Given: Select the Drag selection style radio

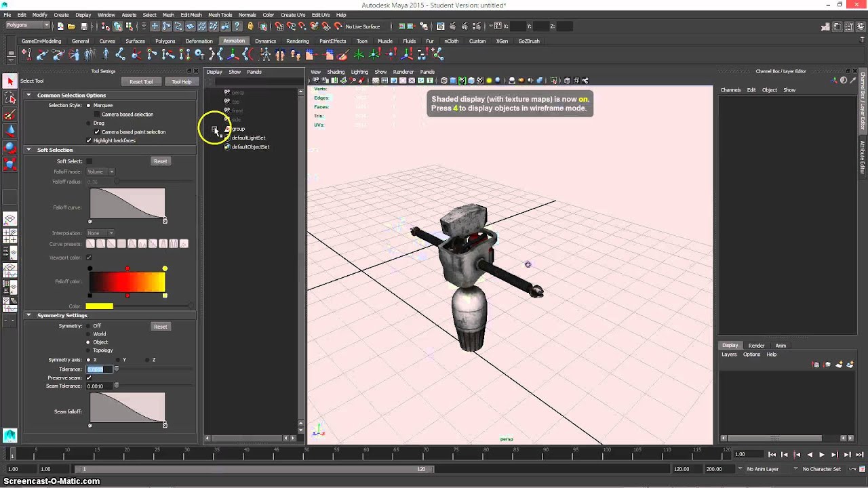Looking at the screenshot, I should pos(89,123).
